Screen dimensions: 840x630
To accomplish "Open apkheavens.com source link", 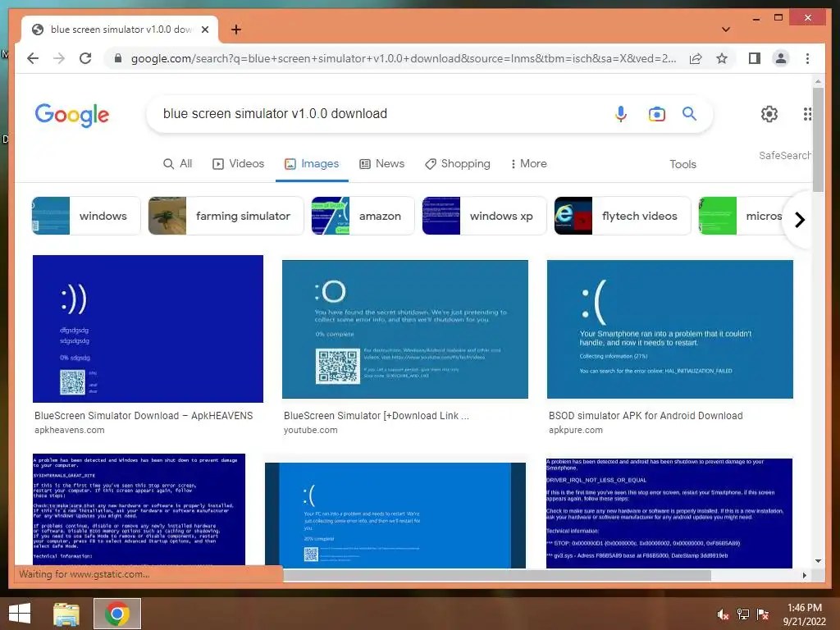I will tap(69, 430).
